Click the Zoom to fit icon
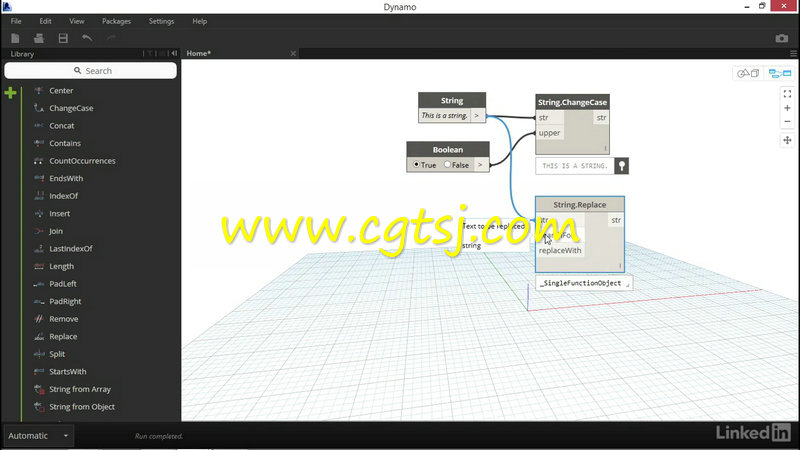Viewport: 800px width, 450px height. pyautogui.click(x=787, y=94)
